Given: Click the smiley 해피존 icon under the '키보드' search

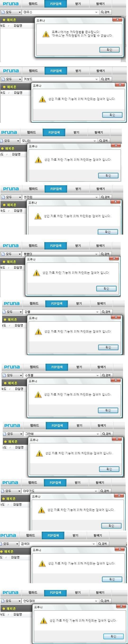Looking at the screenshot, I should (4, 87).
